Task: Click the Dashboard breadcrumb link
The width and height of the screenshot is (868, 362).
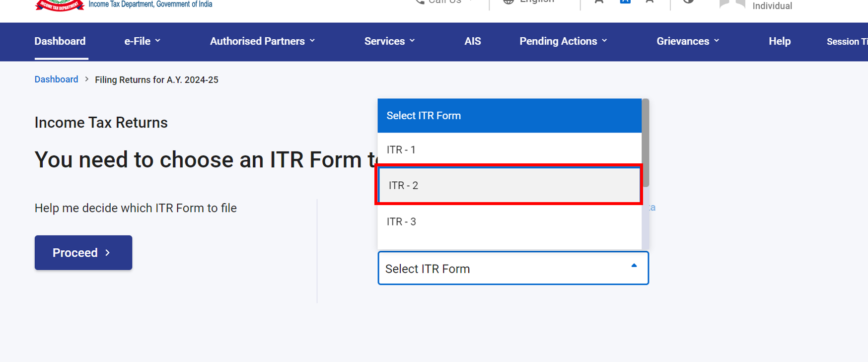Action: 56,79
